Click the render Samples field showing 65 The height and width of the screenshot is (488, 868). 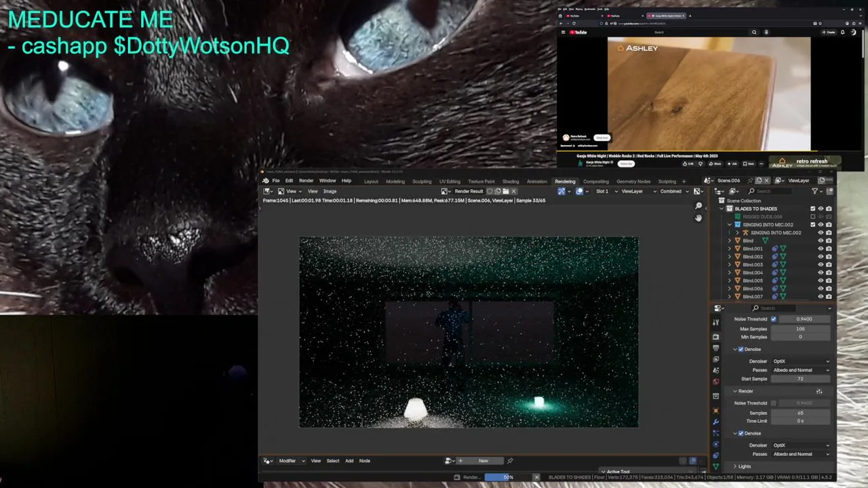[800, 413]
